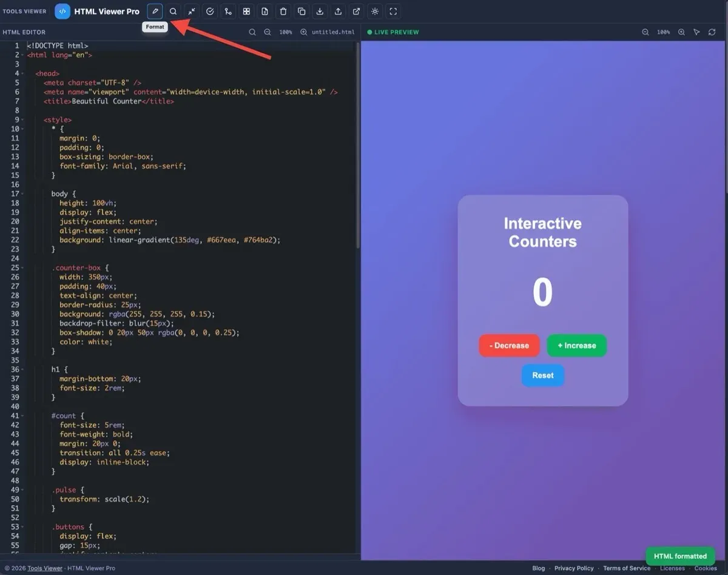728x575 pixels.
Task: Fold the .buttons rule on line 53
Action: [x=23, y=526]
